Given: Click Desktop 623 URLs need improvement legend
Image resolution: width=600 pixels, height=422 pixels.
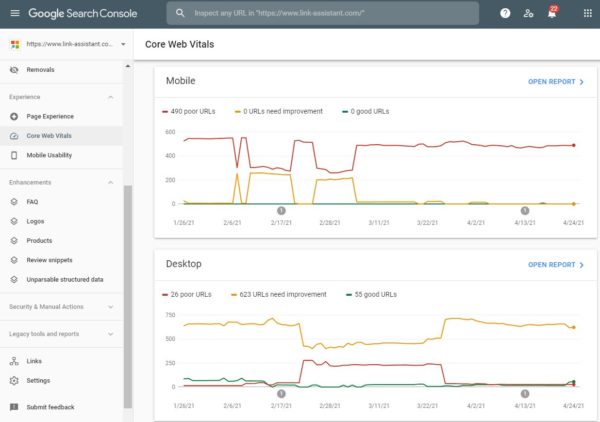Looking at the screenshot, I should click(279, 294).
